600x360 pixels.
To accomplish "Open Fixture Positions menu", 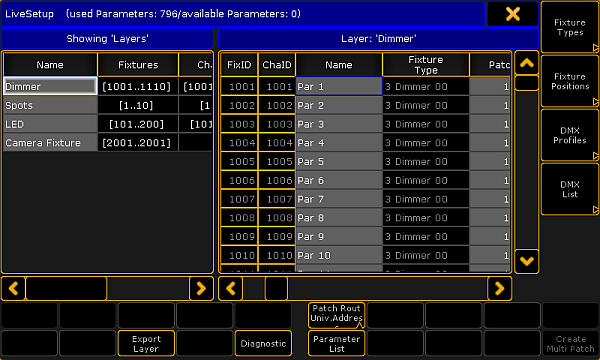I will pyautogui.click(x=570, y=81).
